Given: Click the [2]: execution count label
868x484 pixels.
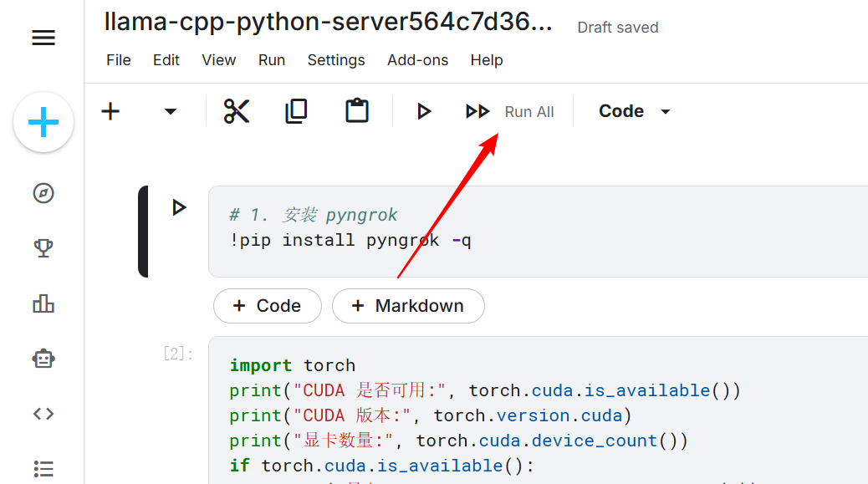Looking at the screenshot, I should 177,354.
